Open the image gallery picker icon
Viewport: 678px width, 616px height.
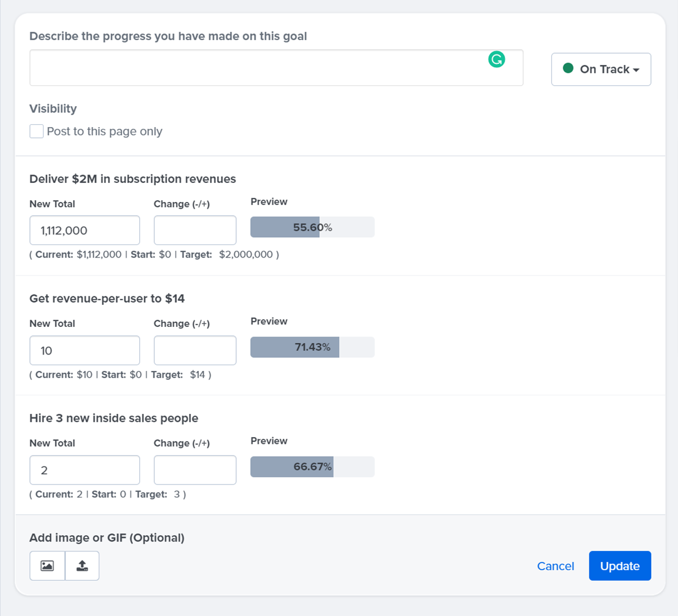(x=47, y=566)
